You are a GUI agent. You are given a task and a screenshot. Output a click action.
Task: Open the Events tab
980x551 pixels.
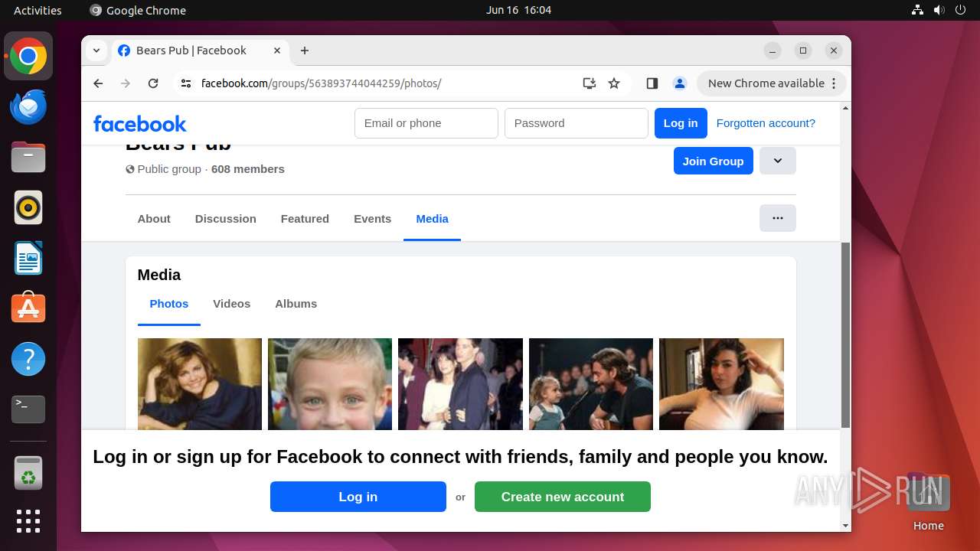coord(372,219)
